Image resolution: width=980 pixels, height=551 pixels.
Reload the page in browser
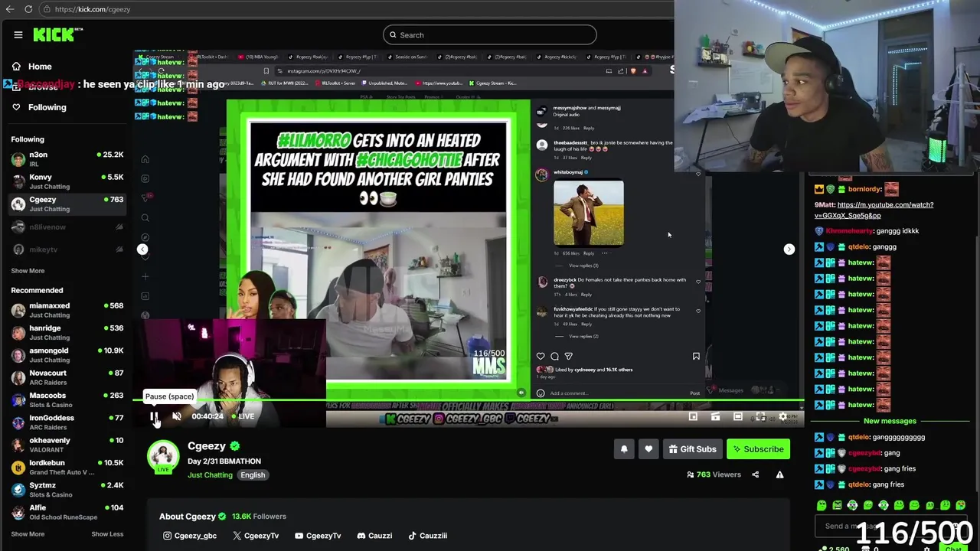28,9
